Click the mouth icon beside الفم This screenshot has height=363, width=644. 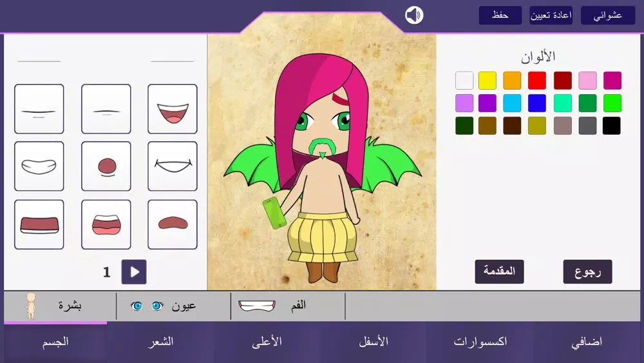[257, 306]
